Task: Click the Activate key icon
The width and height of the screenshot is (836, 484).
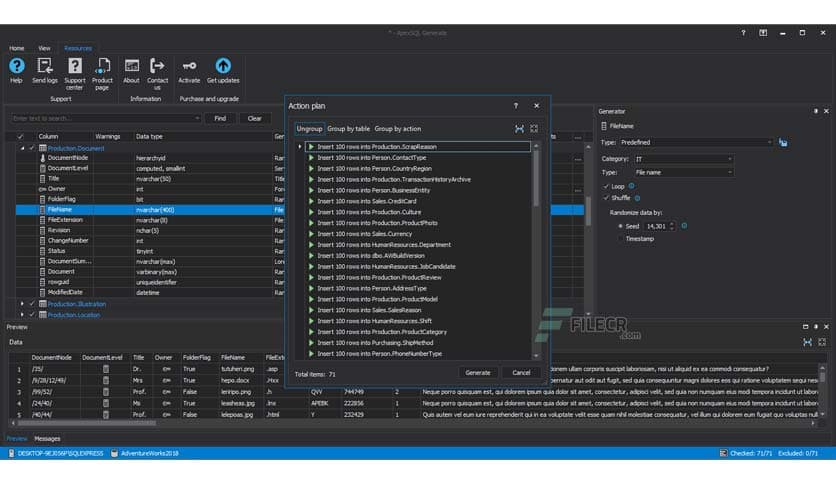Action: pyautogui.click(x=189, y=66)
